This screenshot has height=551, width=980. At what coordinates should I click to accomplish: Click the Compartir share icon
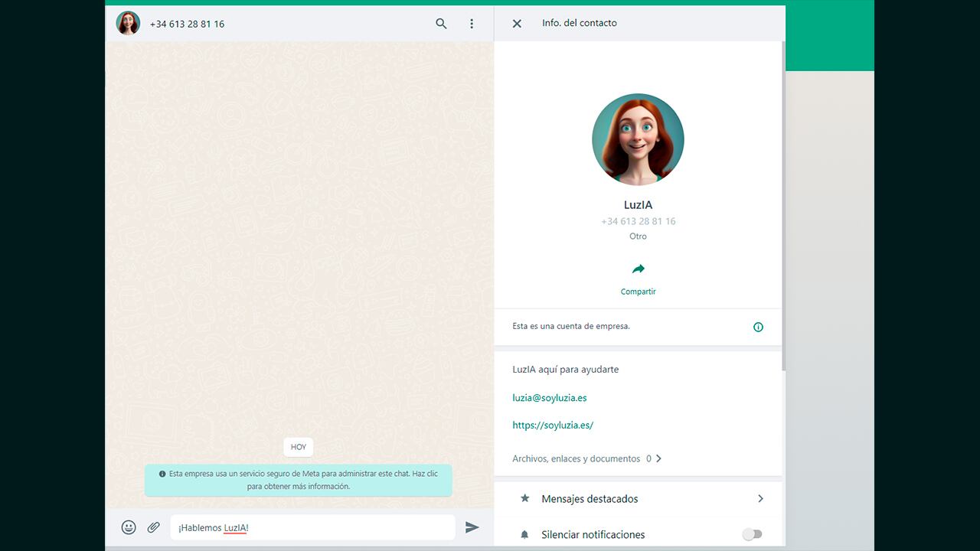tap(638, 269)
